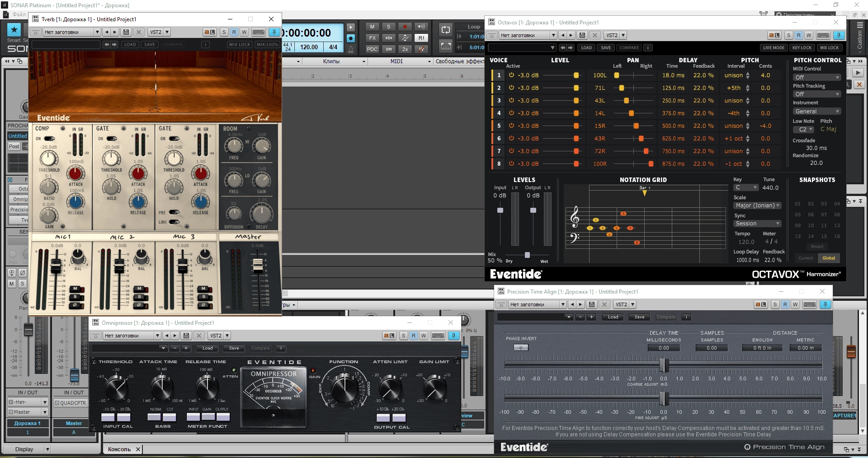This screenshot has height=458, width=868.
Task: Toggle global input echo icon
Action: click(421, 27)
